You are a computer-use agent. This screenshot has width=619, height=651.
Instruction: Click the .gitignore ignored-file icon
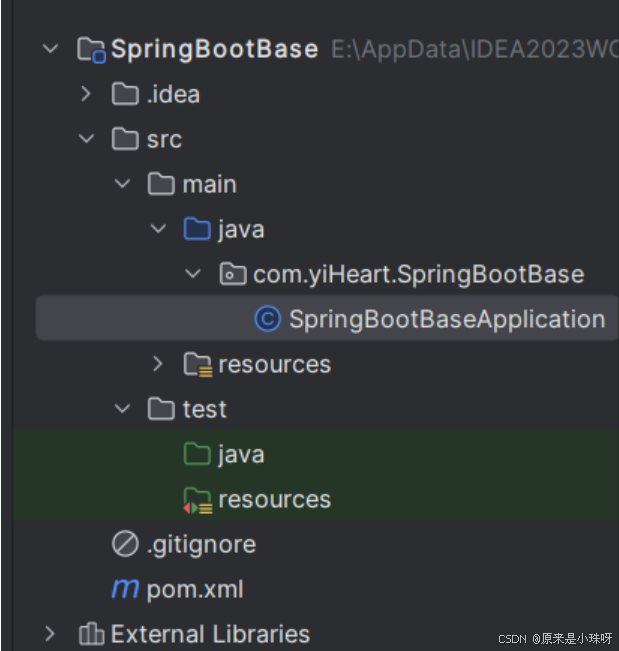[125, 544]
